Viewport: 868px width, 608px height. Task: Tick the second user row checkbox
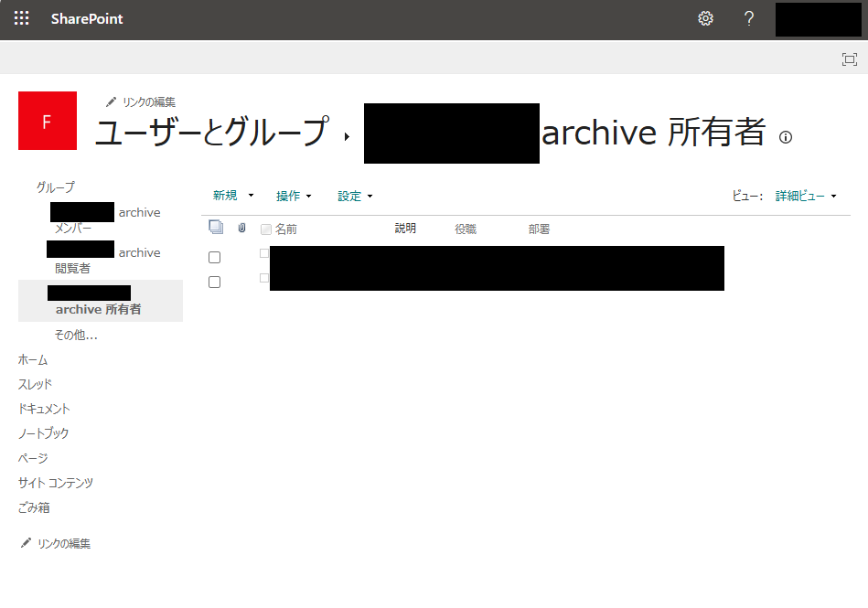pyautogui.click(x=214, y=283)
